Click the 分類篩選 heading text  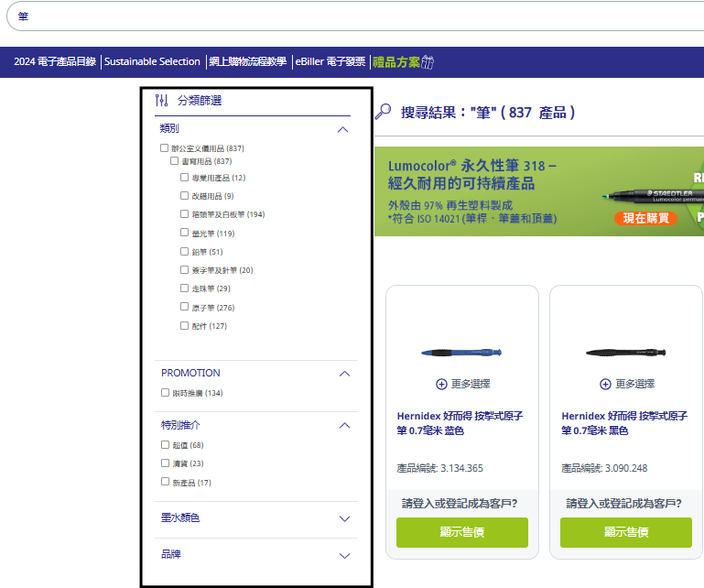(200, 100)
